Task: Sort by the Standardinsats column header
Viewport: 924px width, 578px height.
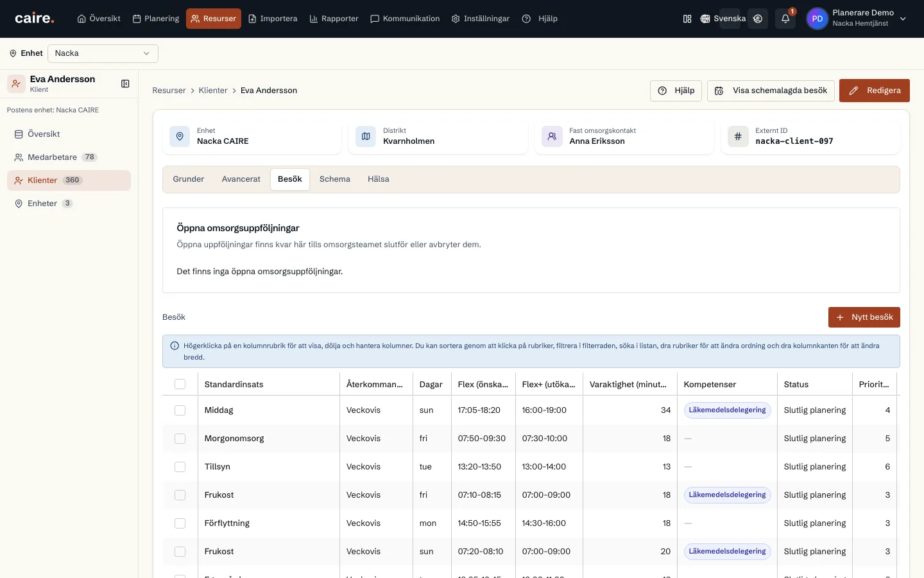Action: pyautogui.click(x=234, y=384)
